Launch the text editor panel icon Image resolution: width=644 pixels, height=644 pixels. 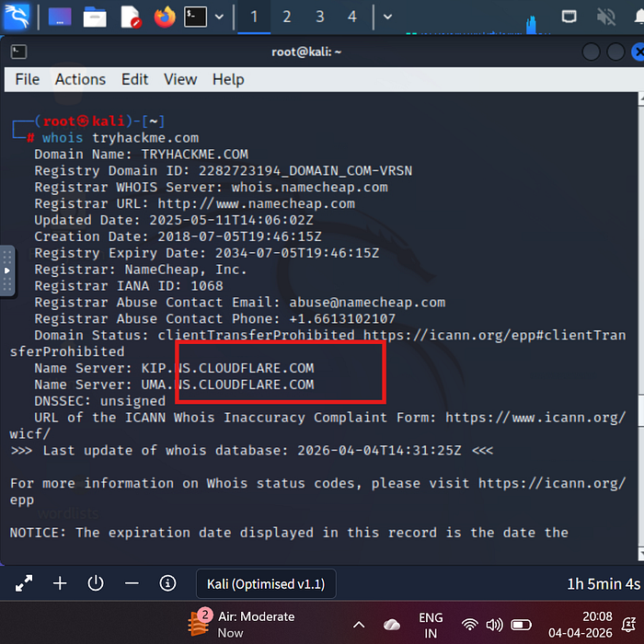[131, 17]
